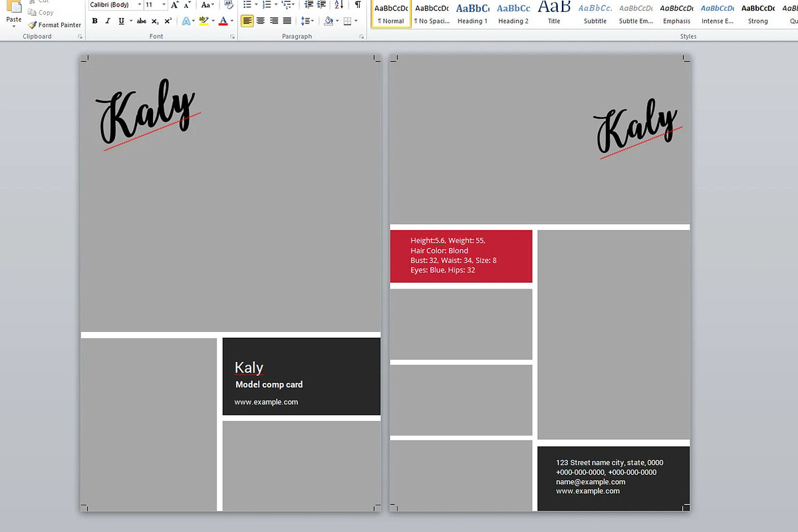The image size is (798, 532).
Task: Open the font size dropdown
Action: [x=164, y=5]
